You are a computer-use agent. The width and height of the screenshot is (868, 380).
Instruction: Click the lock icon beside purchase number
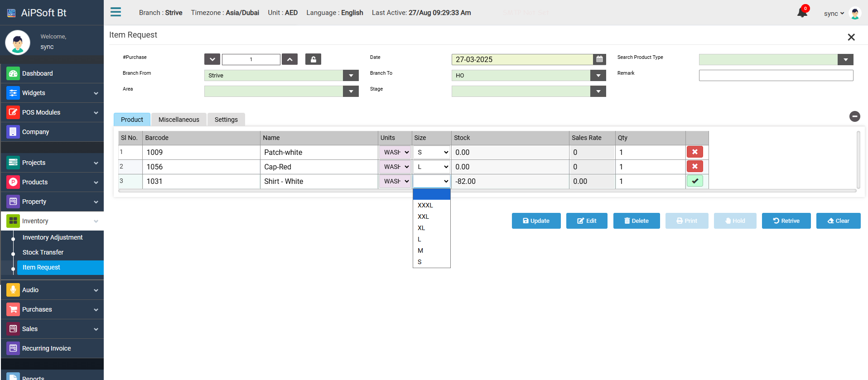point(313,59)
